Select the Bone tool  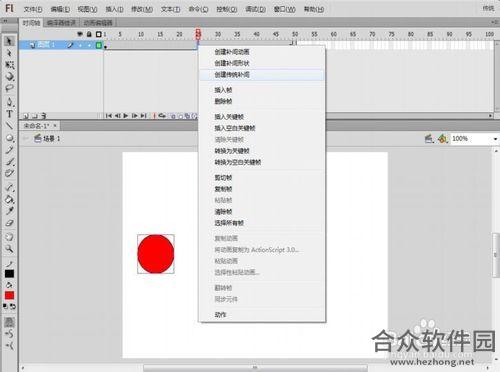pyautogui.click(x=9, y=187)
